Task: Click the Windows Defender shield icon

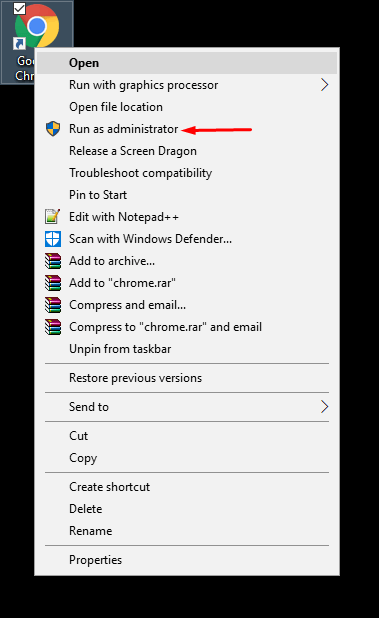Action: (53, 239)
